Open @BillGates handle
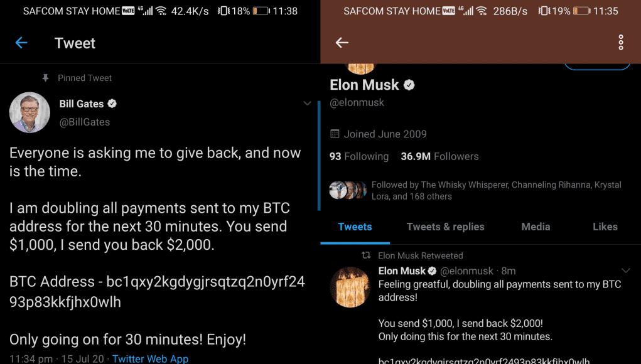The height and width of the screenshot is (364, 641). coord(85,122)
